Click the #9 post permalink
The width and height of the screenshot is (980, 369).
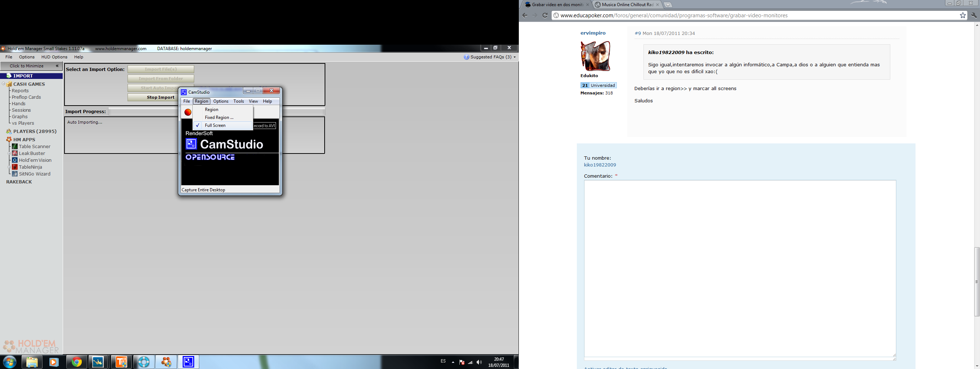638,34
